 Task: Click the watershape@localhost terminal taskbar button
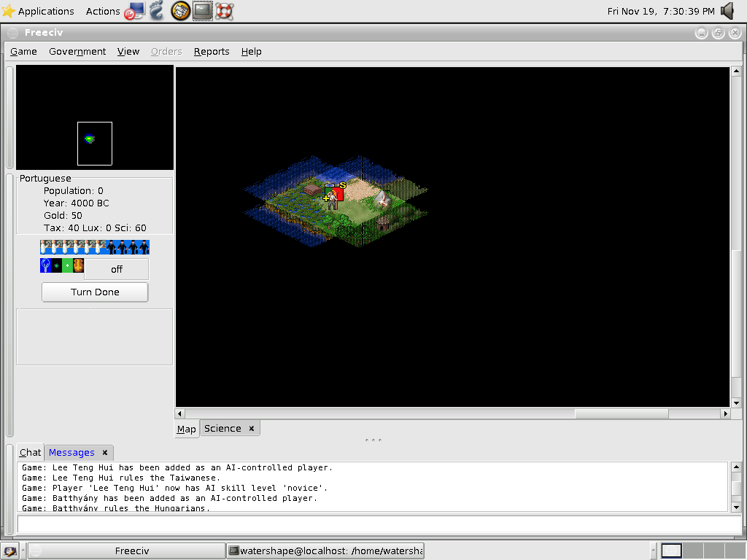click(x=325, y=551)
